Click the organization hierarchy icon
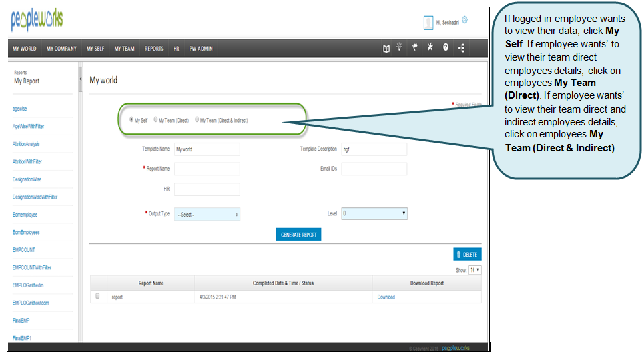This screenshot has width=644, height=354. tap(461, 48)
